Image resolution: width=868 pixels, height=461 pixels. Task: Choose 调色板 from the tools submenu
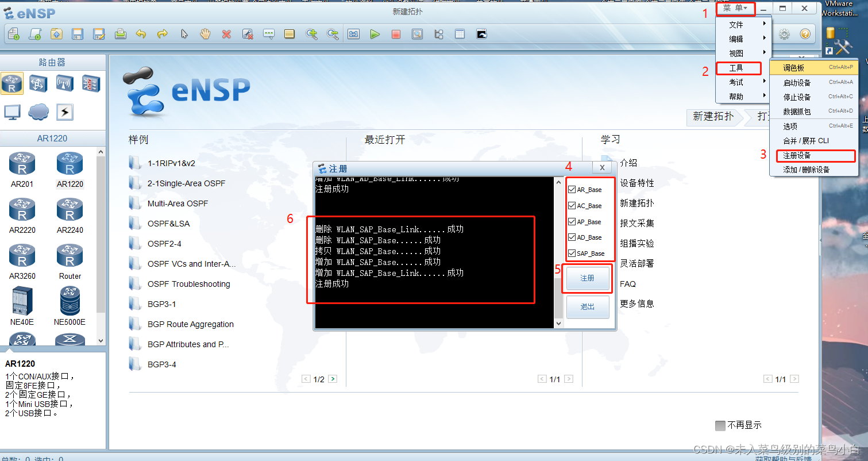[x=813, y=68]
